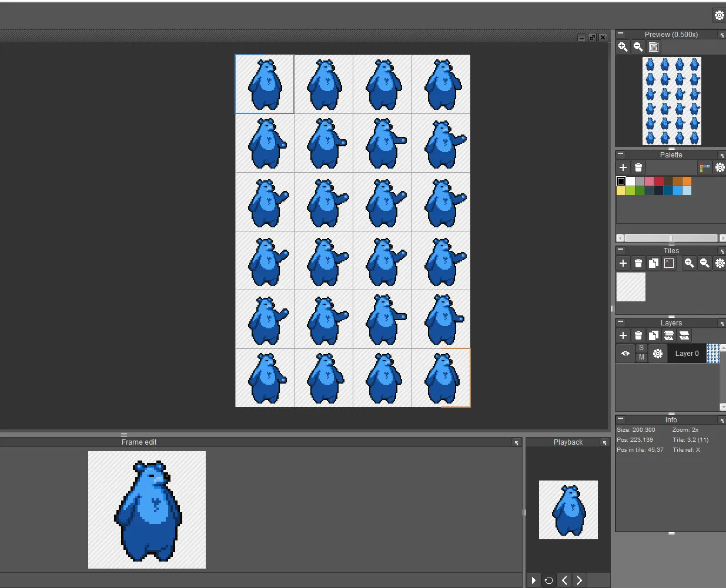Viewport: 726px width, 588px height.
Task: Select the white palette swatch
Action: coord(630,181)
